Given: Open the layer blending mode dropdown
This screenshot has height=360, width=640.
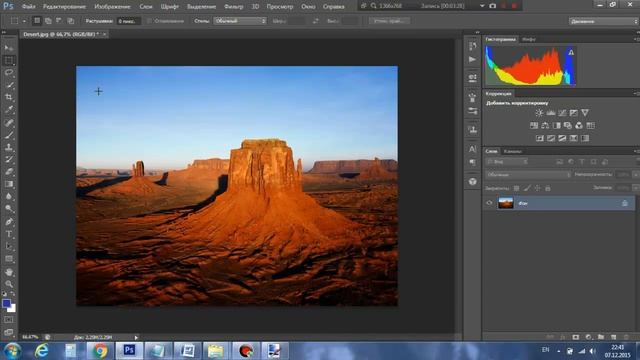Looking at the screenshot, I should 528,175.
